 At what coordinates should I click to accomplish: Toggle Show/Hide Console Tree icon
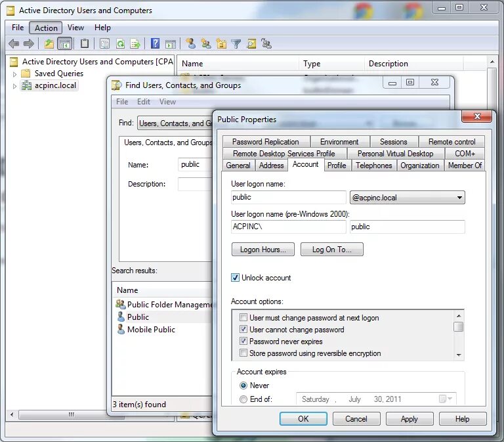tap(65, 43)
